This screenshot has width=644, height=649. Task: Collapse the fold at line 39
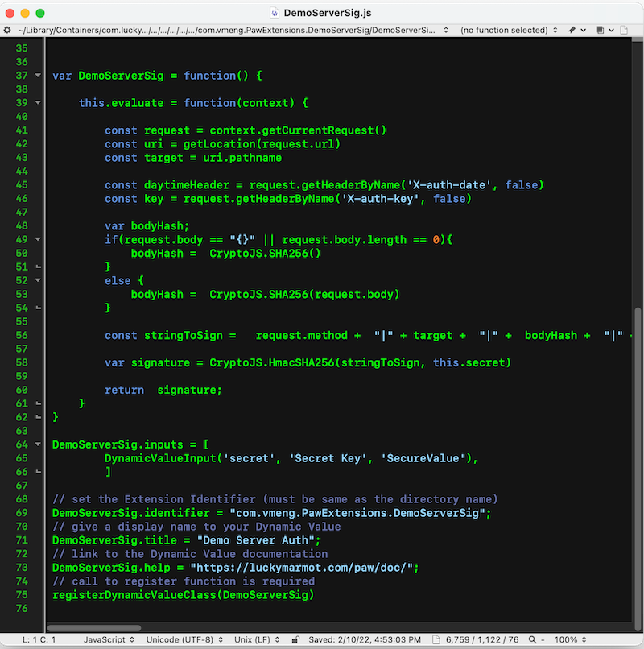click(38, 102)
